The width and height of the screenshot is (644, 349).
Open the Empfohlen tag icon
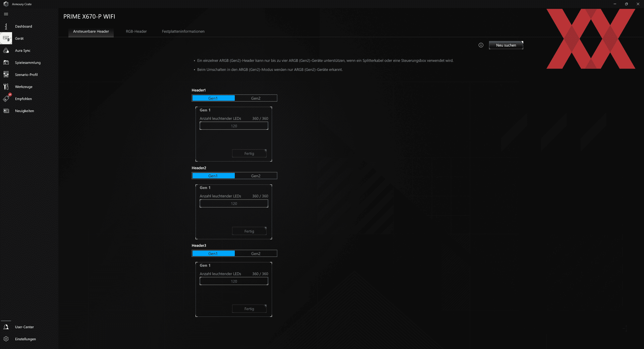point(7,98)
